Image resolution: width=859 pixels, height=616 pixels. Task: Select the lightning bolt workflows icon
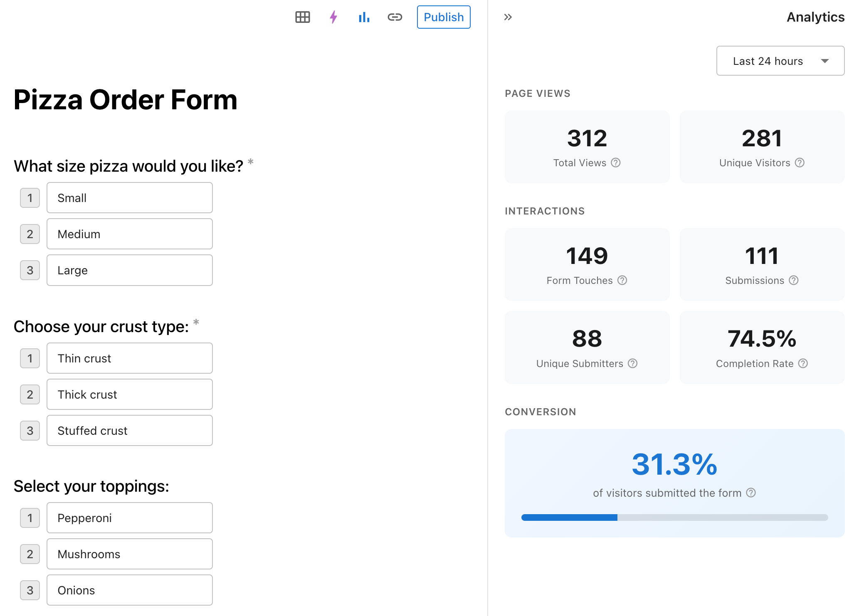(333, 17)
